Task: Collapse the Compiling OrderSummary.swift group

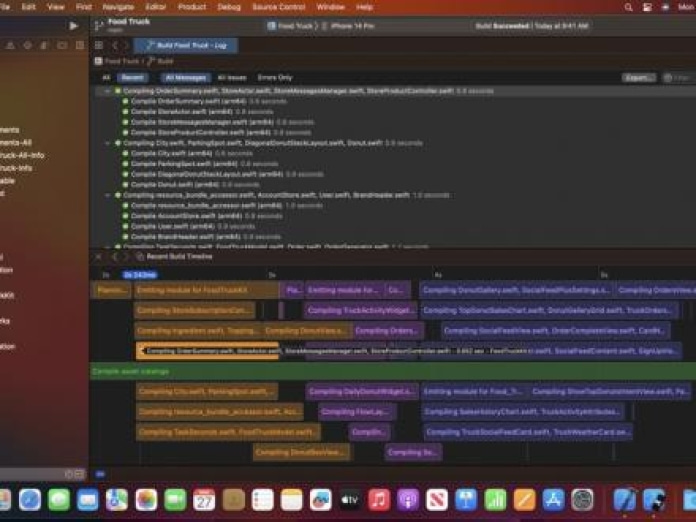Action: 107,91
